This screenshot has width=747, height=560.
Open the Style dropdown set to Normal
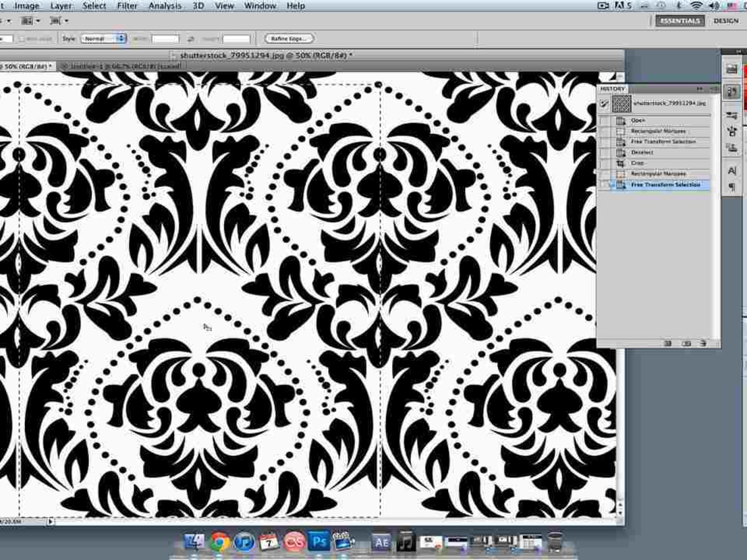point(103,39)
